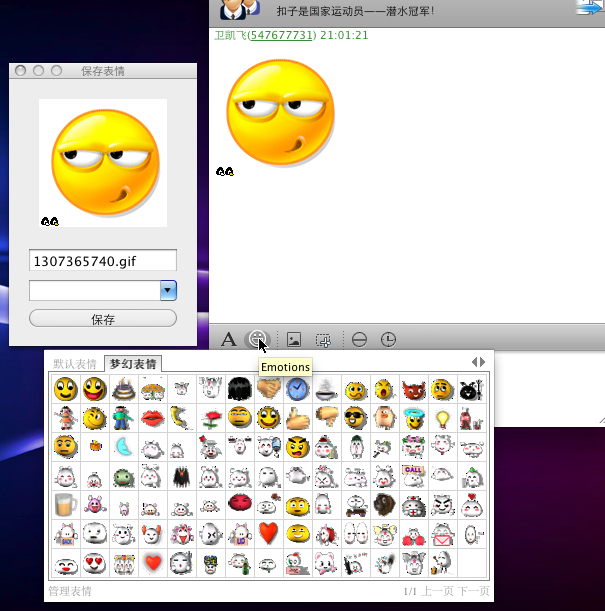
Task: Open the 管理表情 manage emoticons link
Action: pyautogui.click(x=70, y=591)
